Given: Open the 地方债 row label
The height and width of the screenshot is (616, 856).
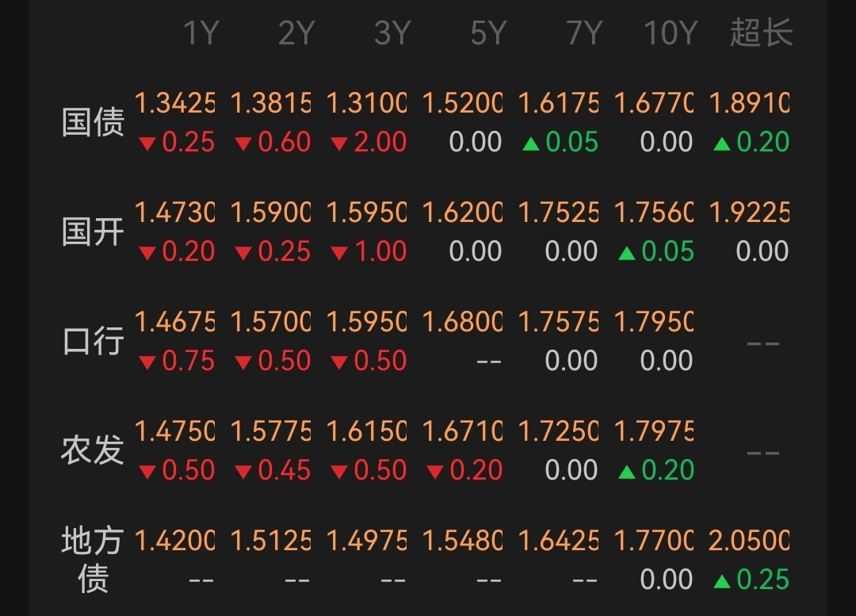Looking at the screenshot, I should pos(93,559).
